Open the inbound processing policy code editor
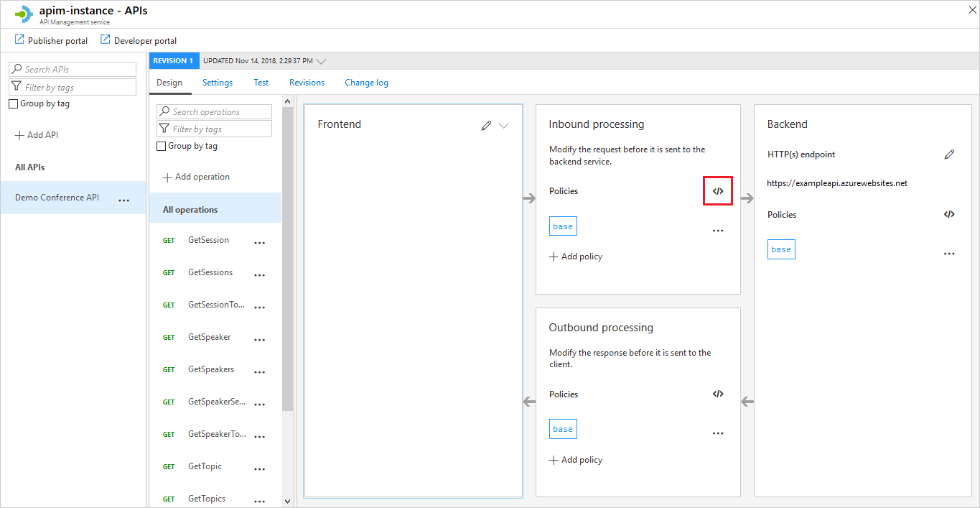The image size is (980, 508). [717, 190]
